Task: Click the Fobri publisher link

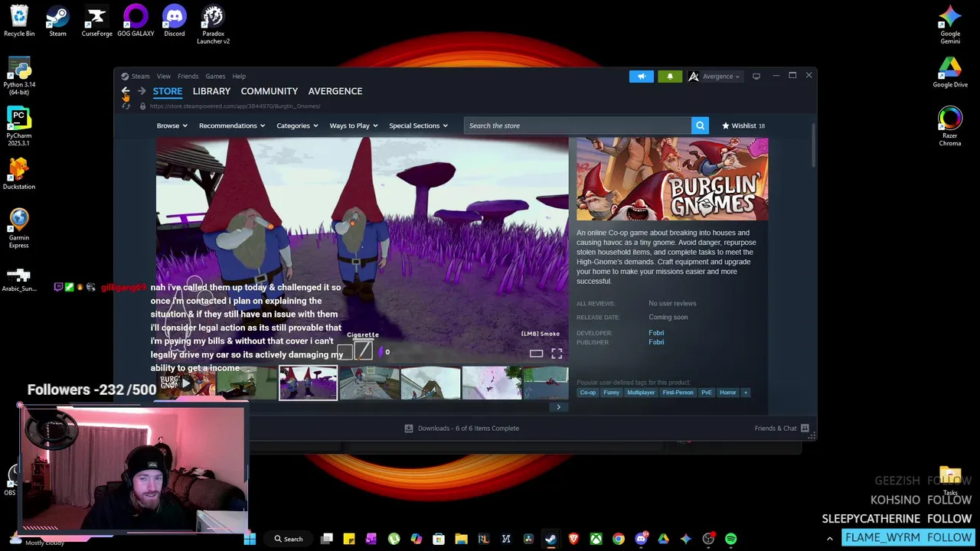Action: (656, 342)
